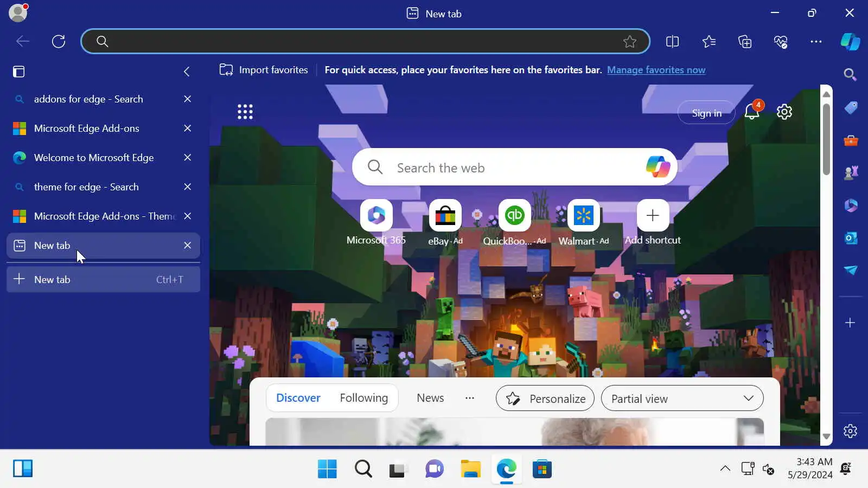Open page settings gear
This screenshot has height=488, width=868.
[784, 112]
